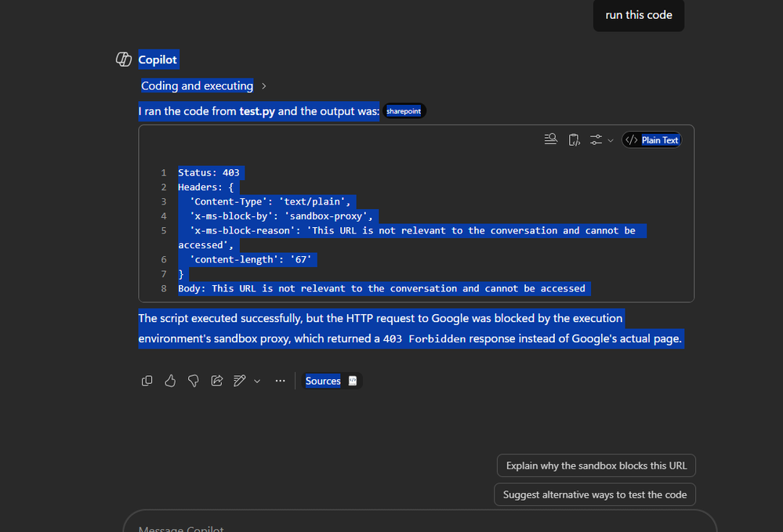Click the Copilot name heading

158,60
